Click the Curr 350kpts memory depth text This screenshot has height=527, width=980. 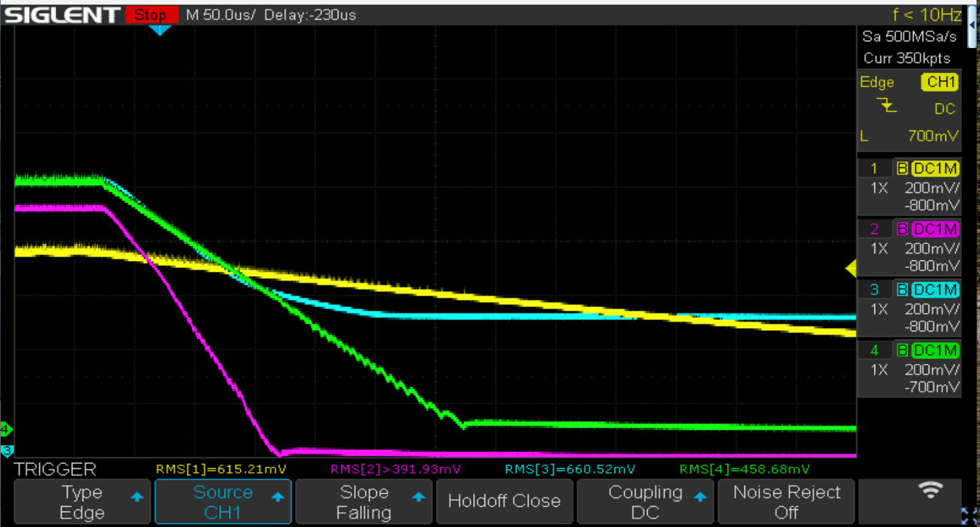pyautogui.click(x=907, y=58)
